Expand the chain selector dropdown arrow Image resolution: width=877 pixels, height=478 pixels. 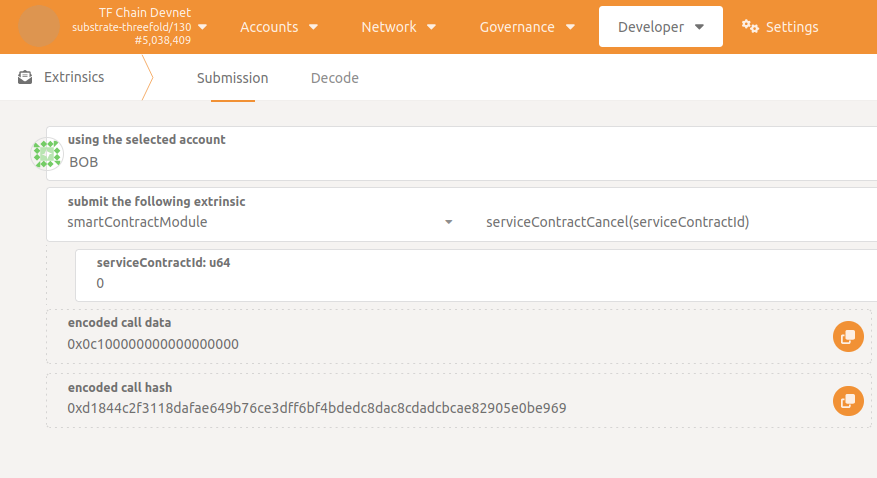[203, 27]
